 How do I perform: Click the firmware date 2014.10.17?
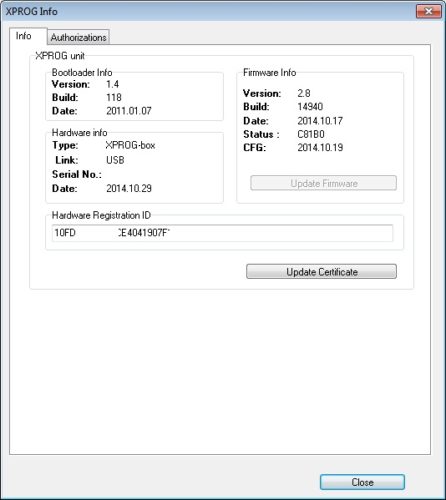click(x=320, y=121)
